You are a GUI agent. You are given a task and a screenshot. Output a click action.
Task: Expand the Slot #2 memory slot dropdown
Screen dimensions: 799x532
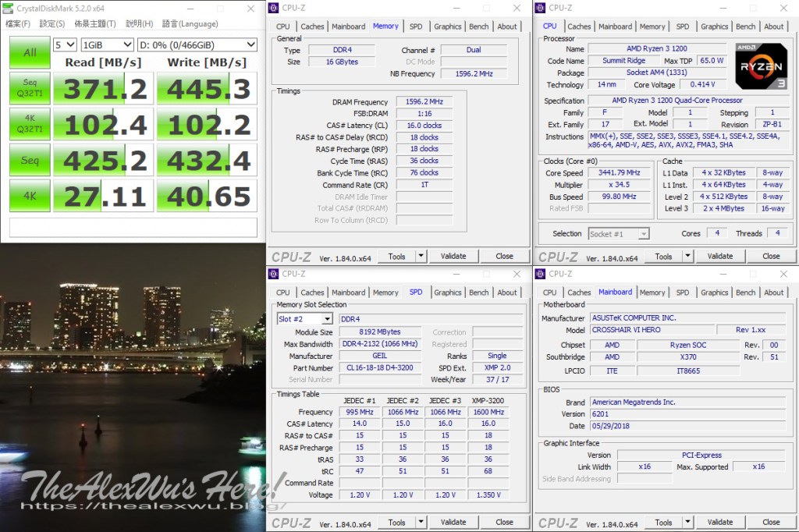(306, 319)
